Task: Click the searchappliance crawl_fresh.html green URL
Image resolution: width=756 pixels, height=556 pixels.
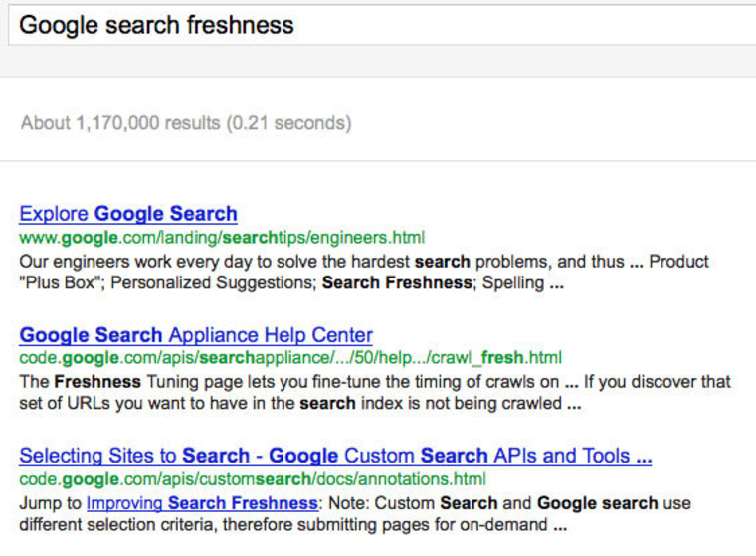Action: click(x=290, y=358)
